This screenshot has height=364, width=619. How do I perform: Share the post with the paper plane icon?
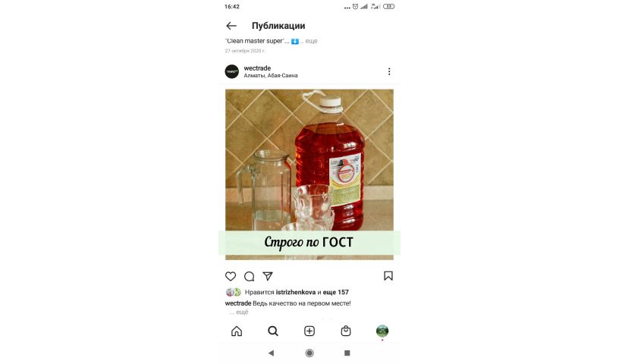tap(268, 276)
